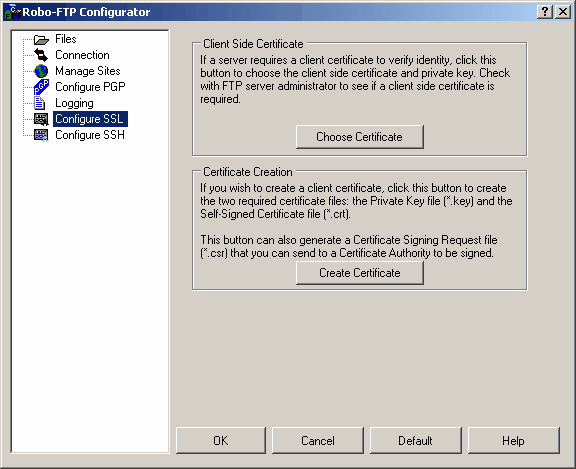Click the Certificate Creation group label
Viewport: 576px width, 469px height.
(248, 172)
